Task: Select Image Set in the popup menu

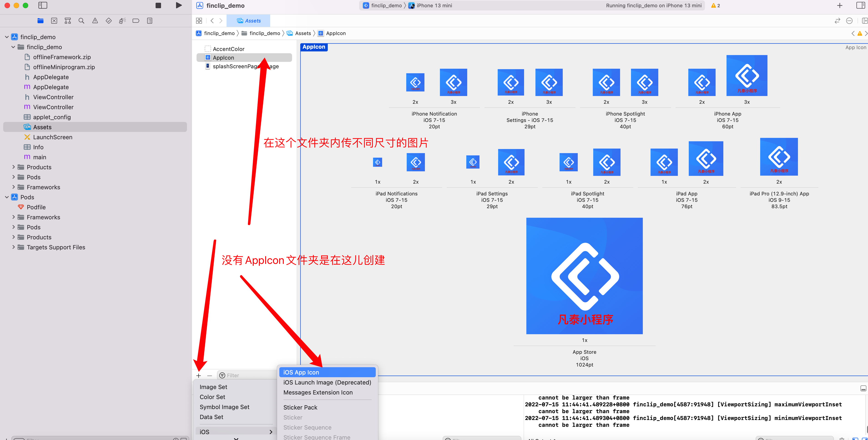Action: (x=213, y=387)
